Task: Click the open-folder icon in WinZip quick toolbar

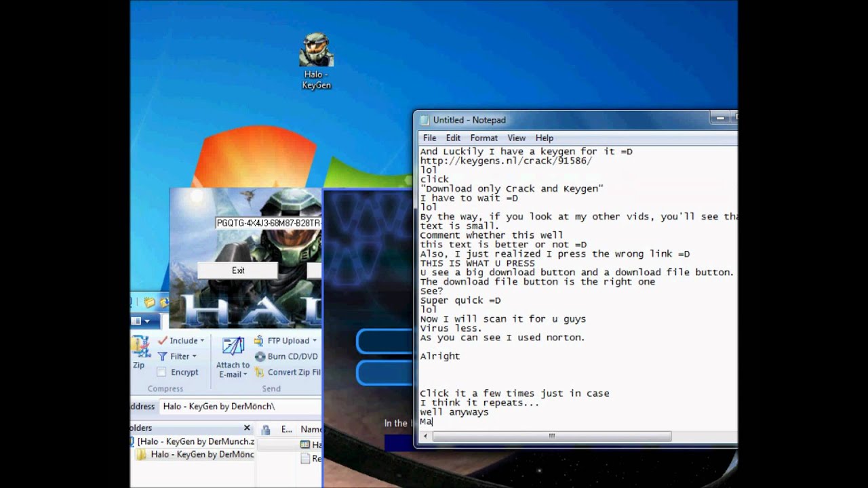Action: [149, 302]
